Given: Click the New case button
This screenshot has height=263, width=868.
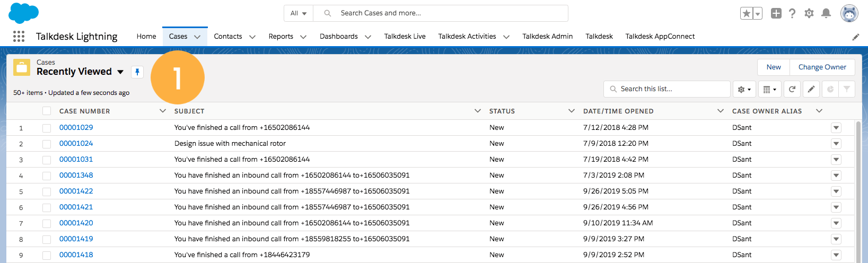Looking at the screenshot, I should (774, 67).
